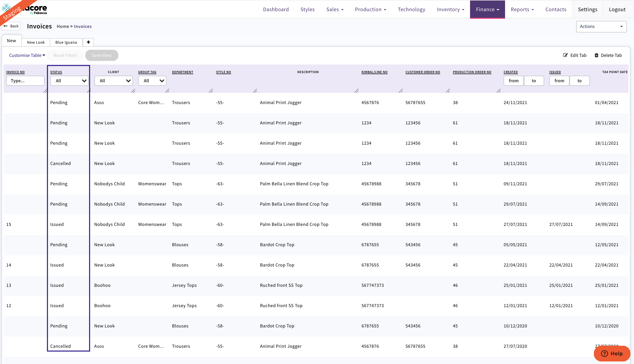Add a new tab with the plus icon
This screenshot has height=364, width=634.
(x=88, y=42)
